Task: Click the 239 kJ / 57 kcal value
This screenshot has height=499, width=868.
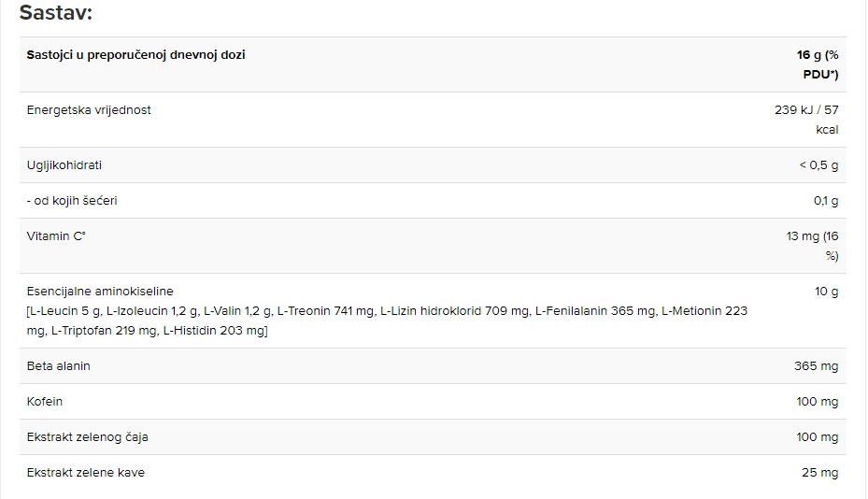Action: click(806, 120)
